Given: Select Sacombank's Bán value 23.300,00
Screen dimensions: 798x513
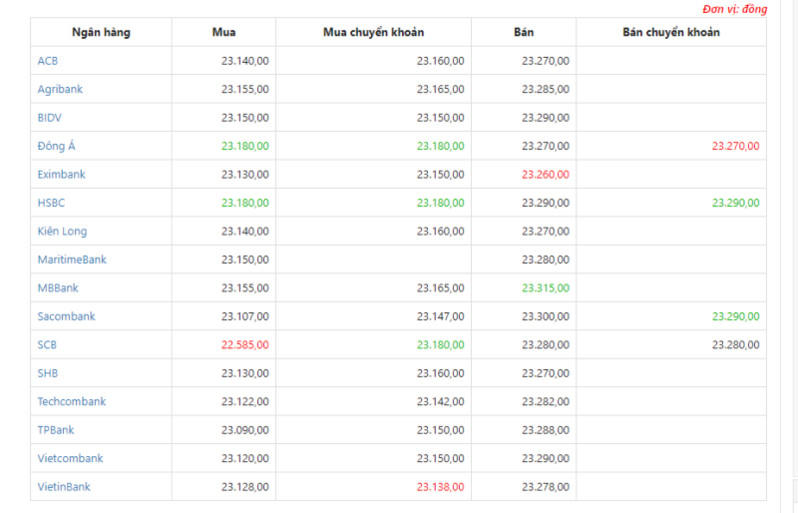Looking at the screenshot, I should pyautogui.click(x=546, y=317).
